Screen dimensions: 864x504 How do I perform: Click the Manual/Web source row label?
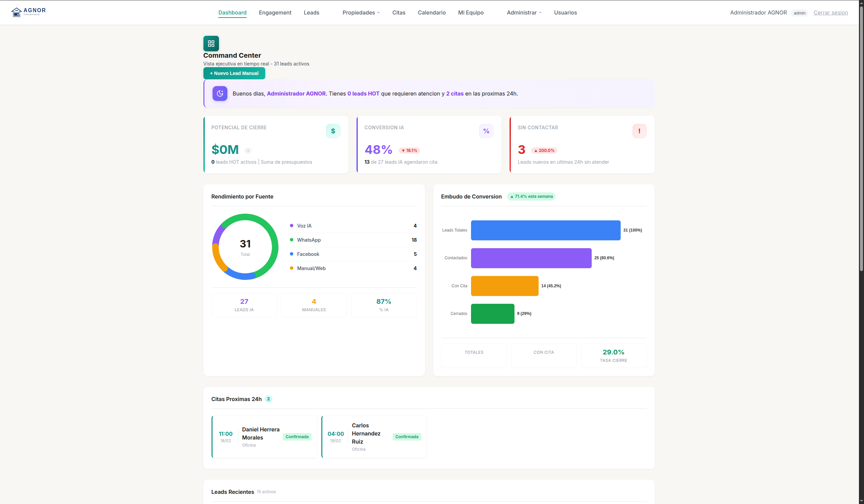coord(311,268)
